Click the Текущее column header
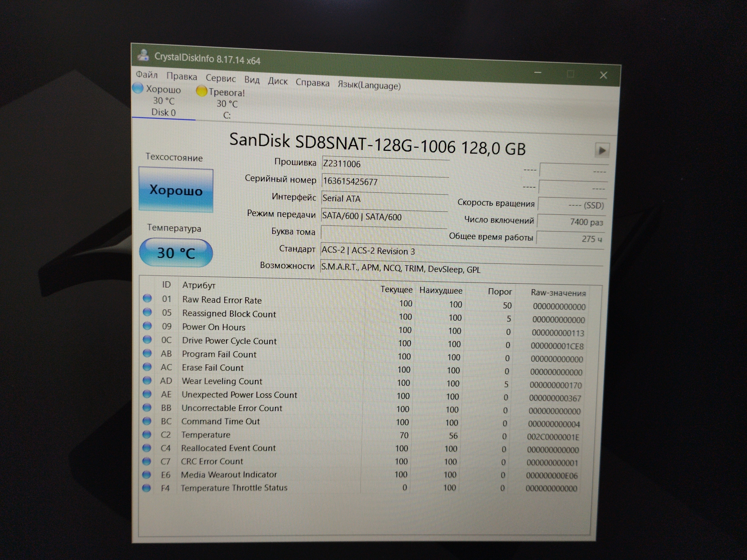Viewport: 747px width, 560px height. tap(396, 289)
